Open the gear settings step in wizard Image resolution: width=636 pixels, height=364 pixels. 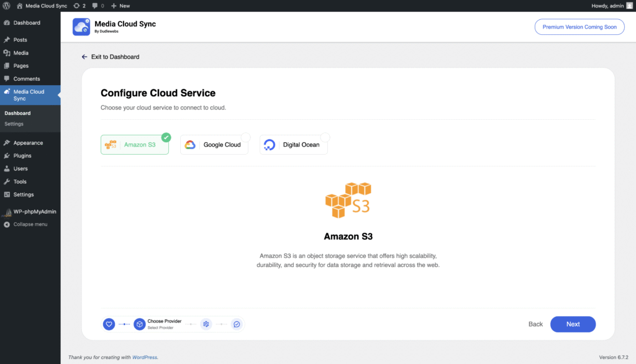[x=206, y=324]
